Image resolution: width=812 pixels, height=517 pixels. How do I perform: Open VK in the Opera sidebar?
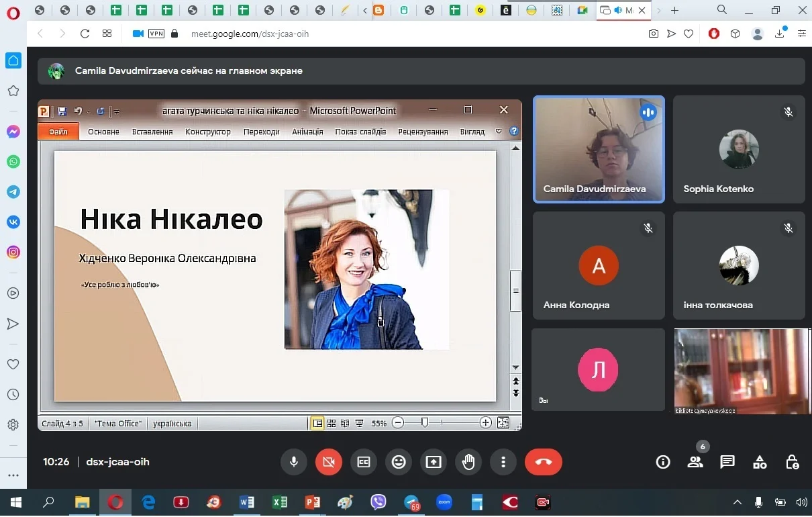coord(13,222)
